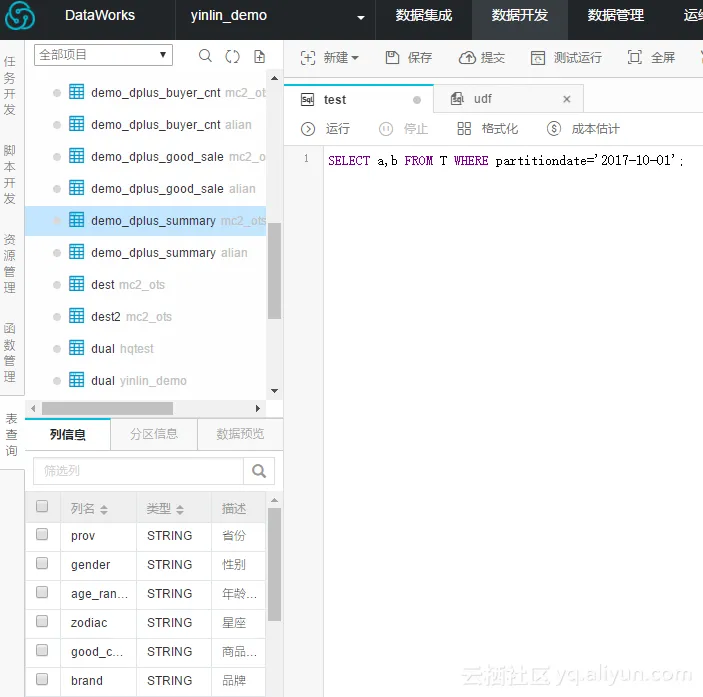Click the 格式化 format grid icon
Viewport: 703px width, 697px height.
(464, 129)
